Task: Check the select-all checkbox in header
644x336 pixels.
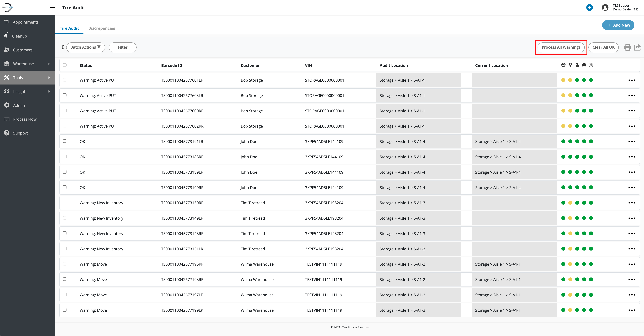Action: [65, 65]
